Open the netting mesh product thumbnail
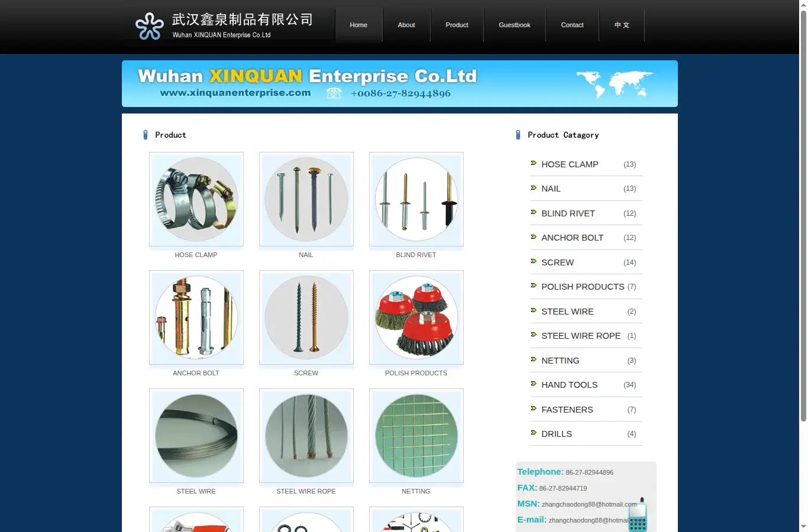The height and width of the screenshot is (532, 808). point(416,436)
